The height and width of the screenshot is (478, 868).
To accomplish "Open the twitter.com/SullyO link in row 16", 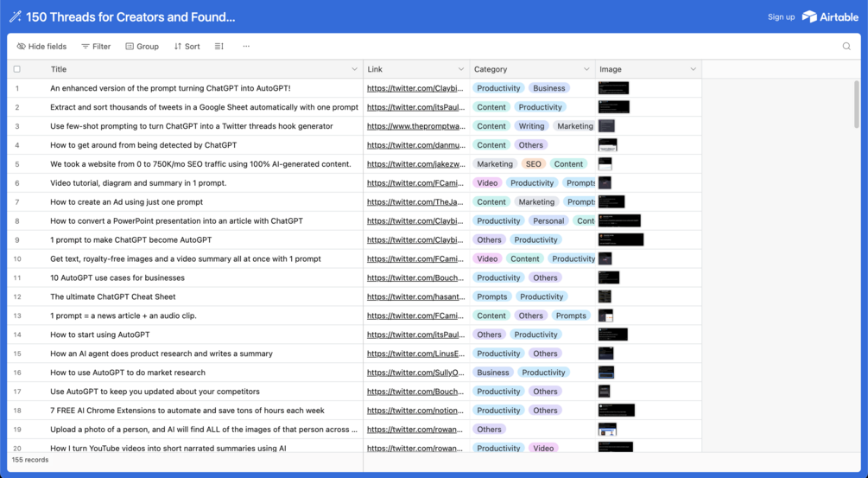I will pos(415,373).
